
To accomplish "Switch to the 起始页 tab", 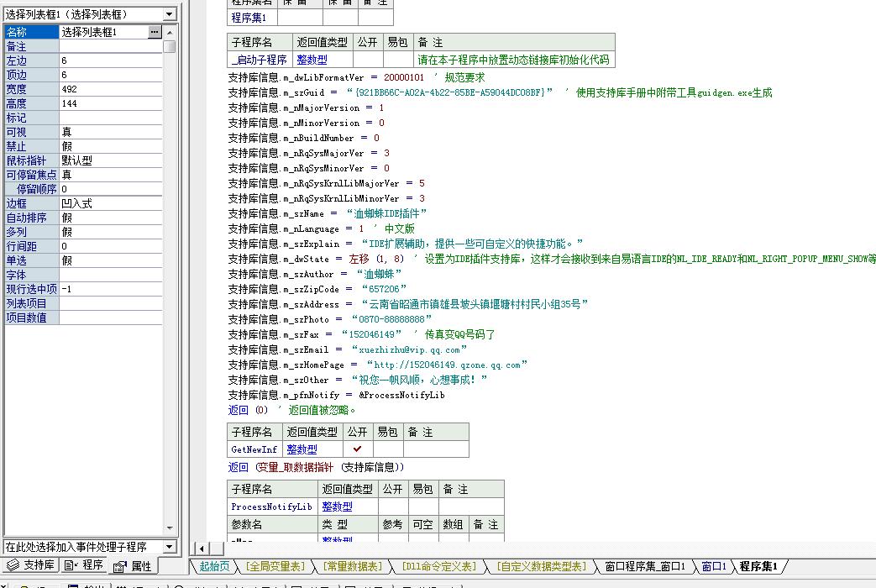I will 214,566.
